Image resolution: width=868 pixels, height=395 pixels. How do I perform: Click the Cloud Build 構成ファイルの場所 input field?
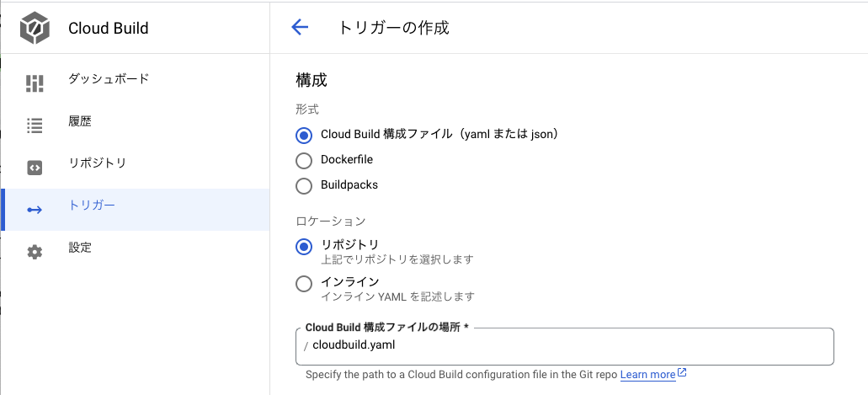click(x=565, y=346)
